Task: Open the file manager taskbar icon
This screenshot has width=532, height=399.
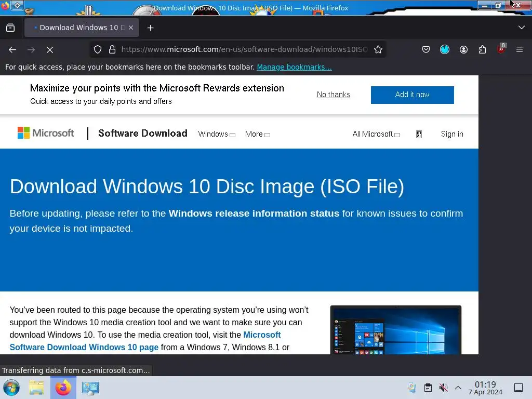Action: pyautogui.click(x=36, y=388)
